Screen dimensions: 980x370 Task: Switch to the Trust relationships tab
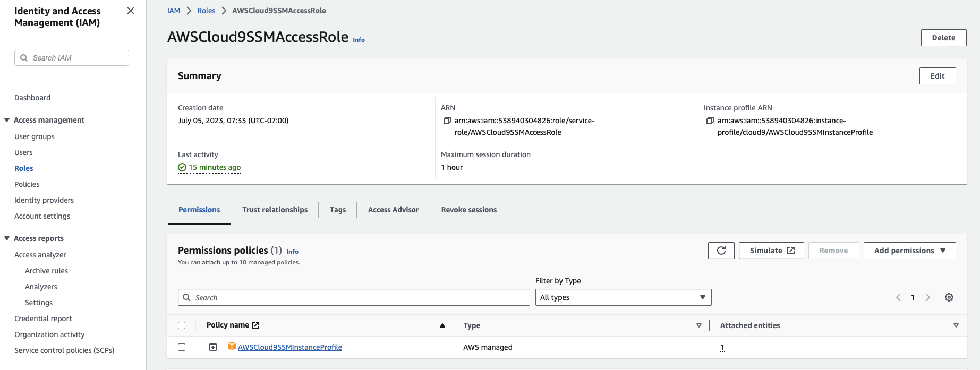click(275, 210)
